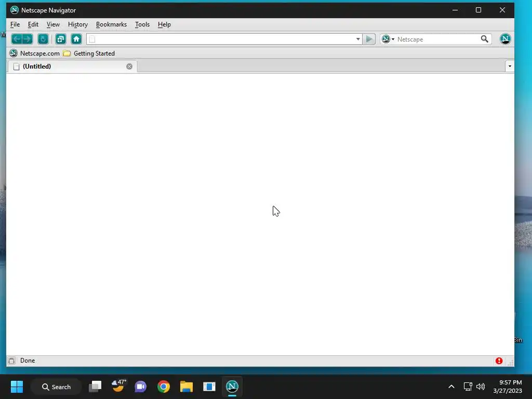This screenshot has height=399, width=532.
Task: Open the Help menu
Action: point(164,24)
